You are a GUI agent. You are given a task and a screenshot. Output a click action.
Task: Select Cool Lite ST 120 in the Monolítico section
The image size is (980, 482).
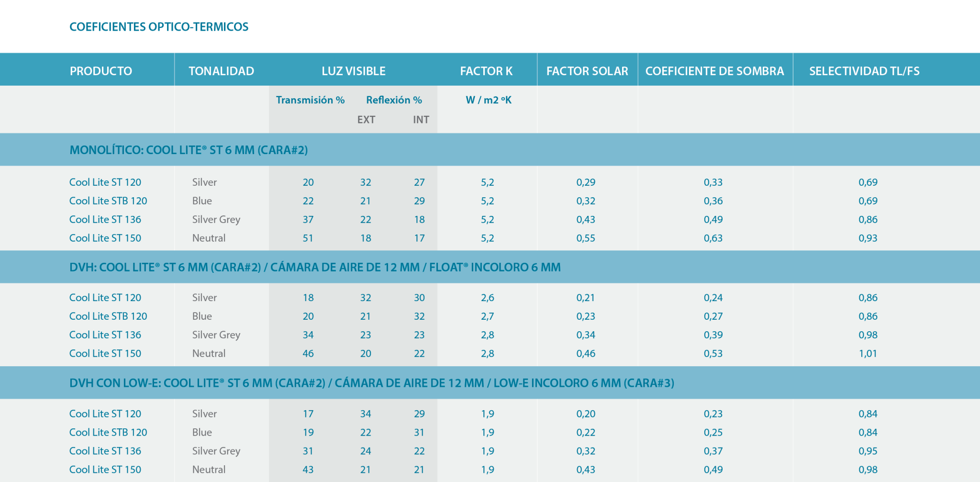(x=105, y=182)
